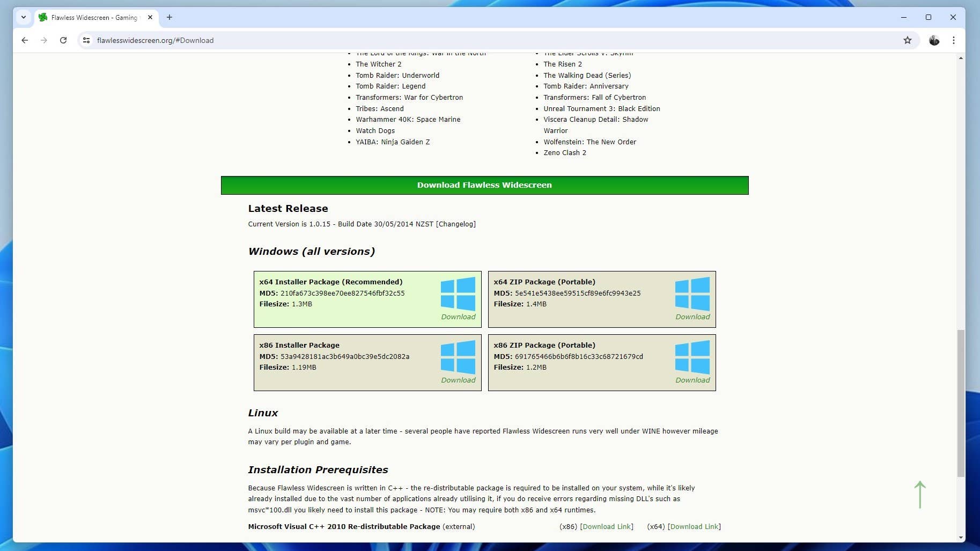Go back to the previous page
This screenshot has height=551, width=980.
tap(25, 40)
